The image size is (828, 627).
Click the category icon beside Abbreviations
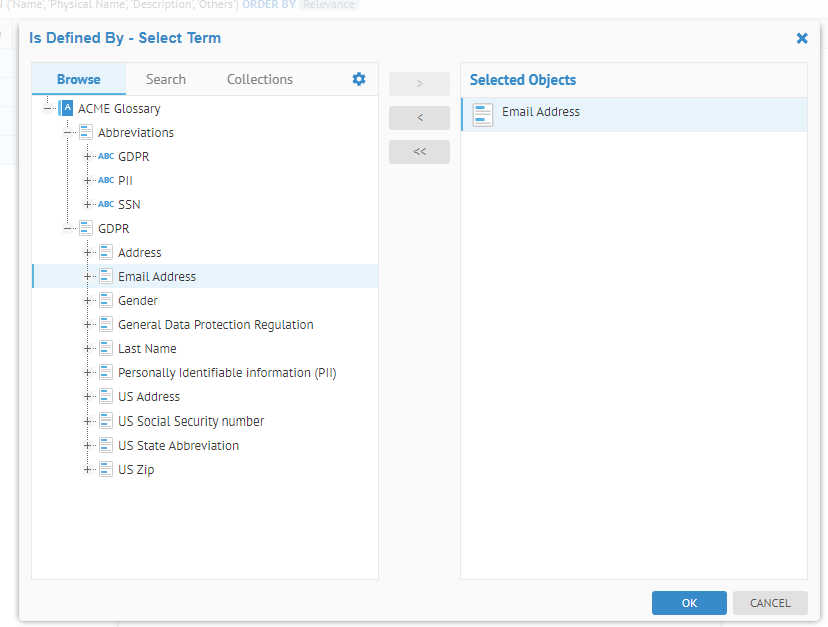(x=86, y=133)
